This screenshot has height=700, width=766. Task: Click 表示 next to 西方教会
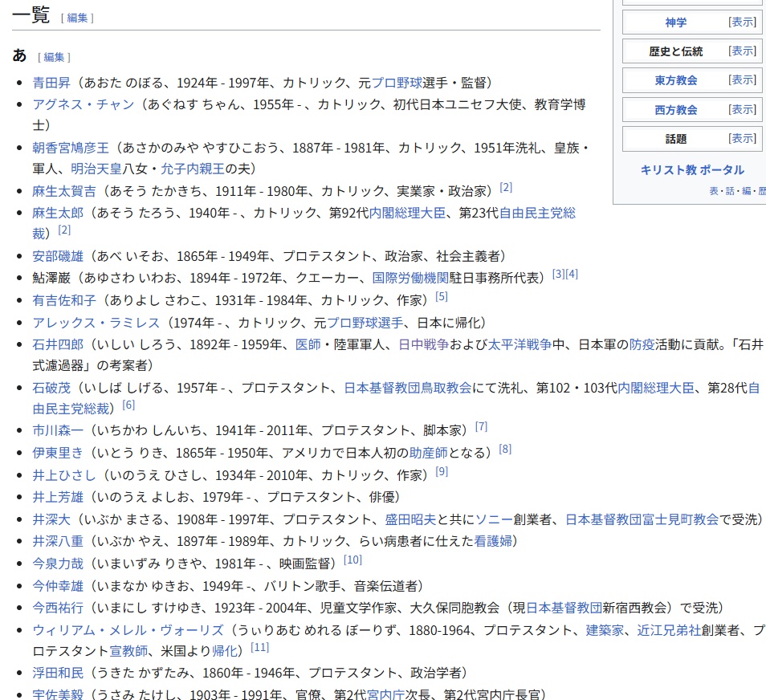click(x=742, y=110)
